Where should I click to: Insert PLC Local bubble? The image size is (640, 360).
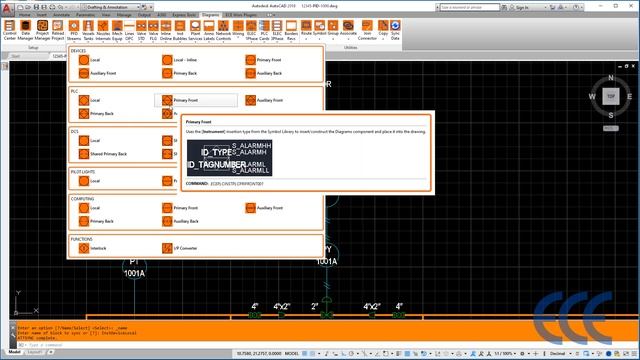(90, 100)
